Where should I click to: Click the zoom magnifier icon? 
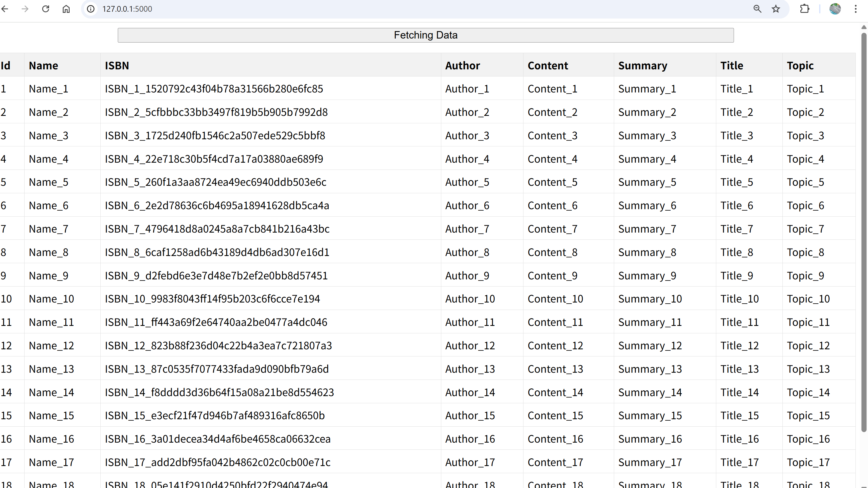click(757, 9)
